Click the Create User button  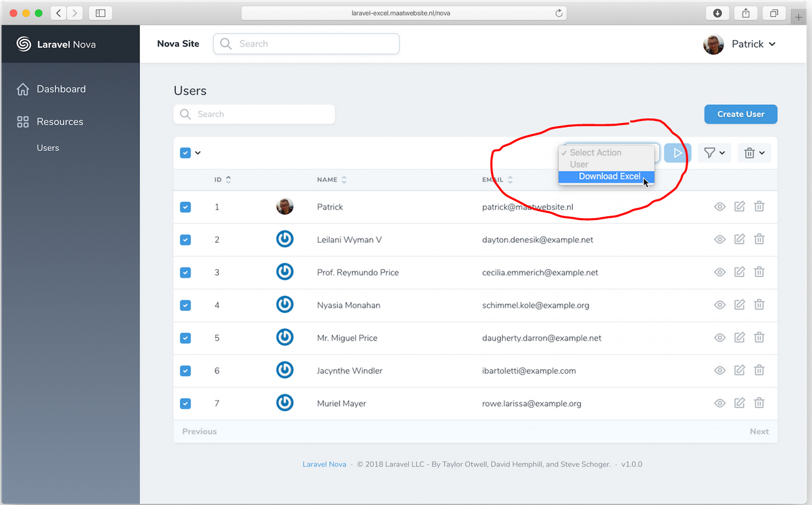740,114
